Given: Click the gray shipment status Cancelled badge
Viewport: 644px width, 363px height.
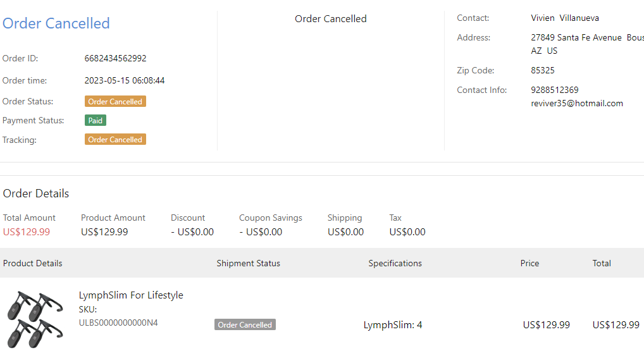Looking at the screenshot, I should pyautogui.click(x=245, y=324).
